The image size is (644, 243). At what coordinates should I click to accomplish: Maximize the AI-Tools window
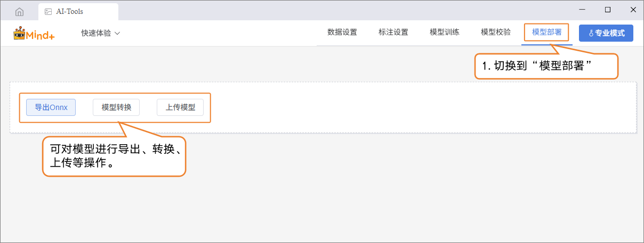pyautogui.click(x=607, y=10)
